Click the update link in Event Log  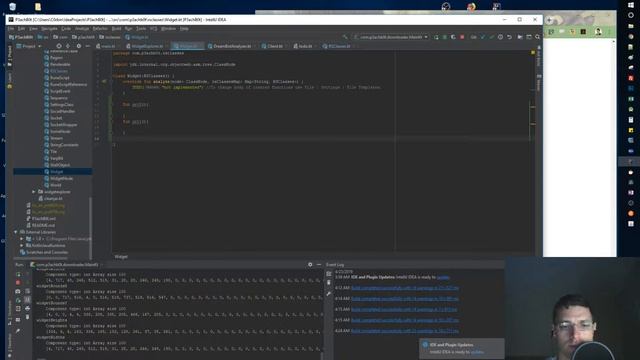coord(443,277)
